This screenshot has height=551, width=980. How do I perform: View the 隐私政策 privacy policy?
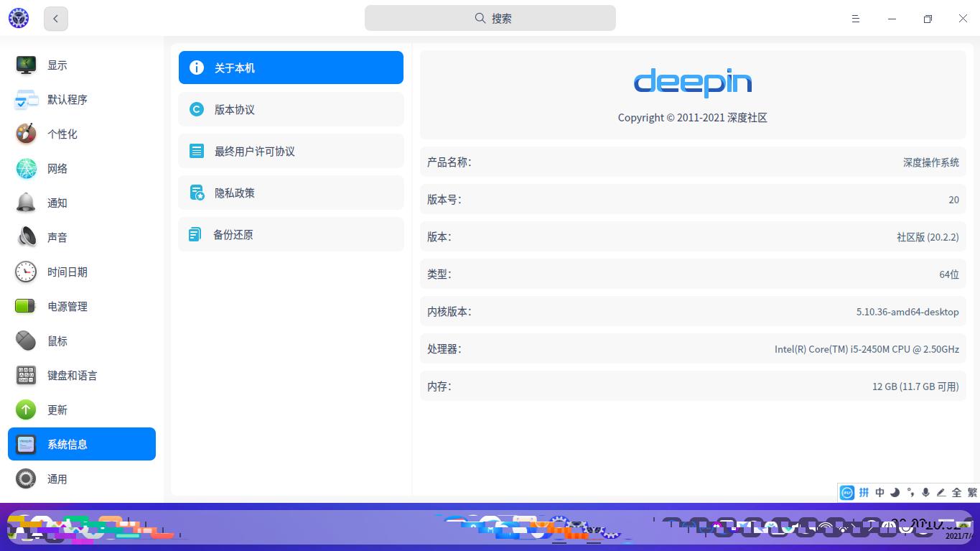[291, 193]
